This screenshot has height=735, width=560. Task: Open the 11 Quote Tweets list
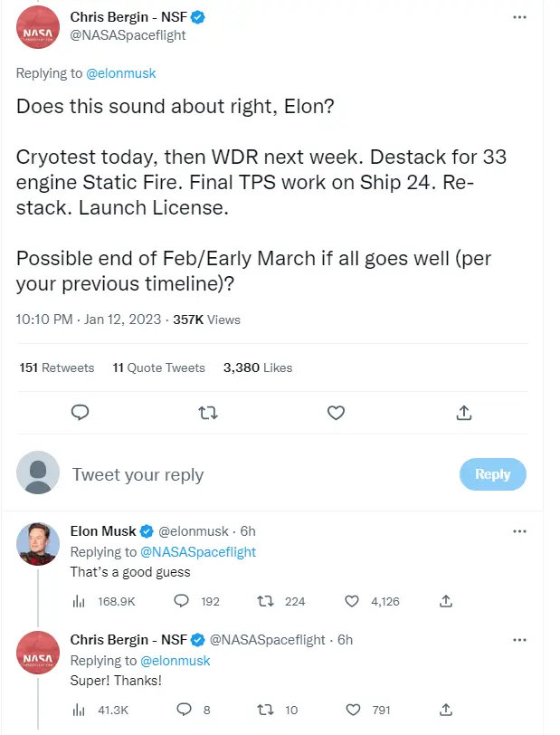(159, 367)
